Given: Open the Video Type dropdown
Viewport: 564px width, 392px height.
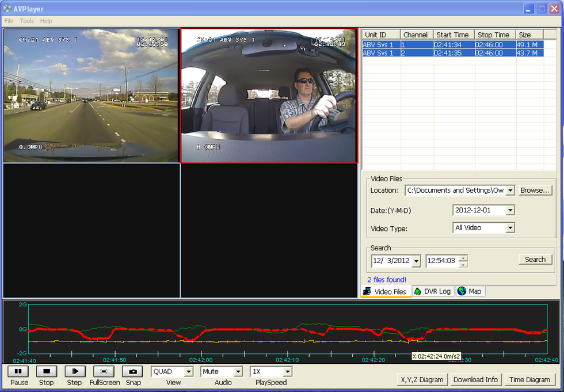Looking at the screenshot, I should [x=509, y=228].
